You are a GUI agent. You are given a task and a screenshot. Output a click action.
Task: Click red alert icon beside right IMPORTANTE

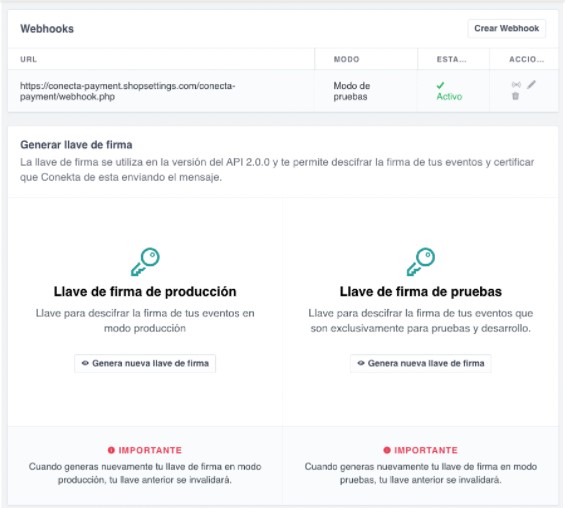click(387, 450)
